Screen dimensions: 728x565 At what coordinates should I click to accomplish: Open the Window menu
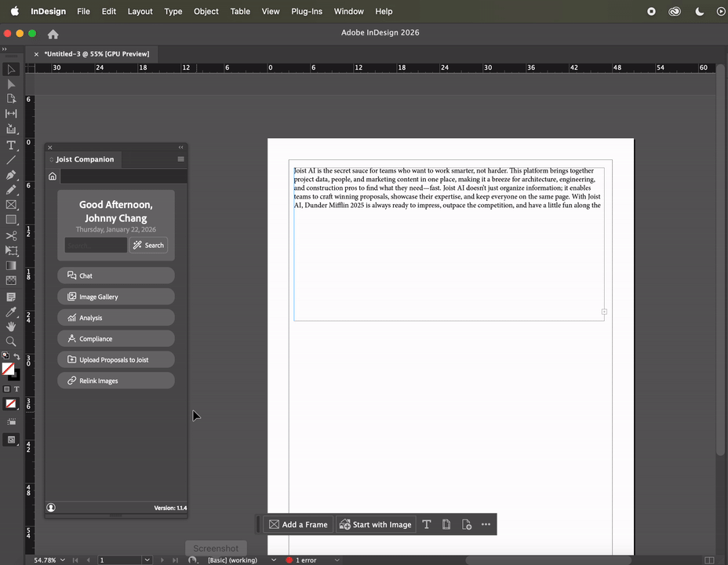[348, 11]
